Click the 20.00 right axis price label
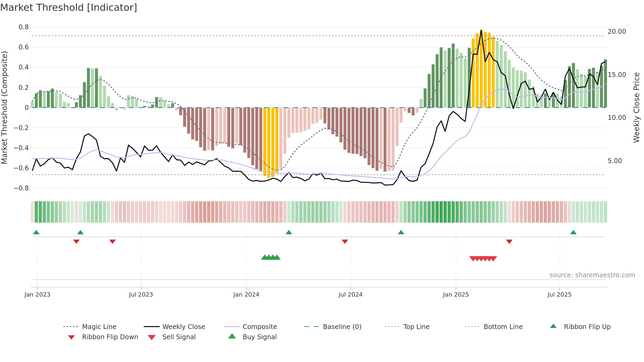This screenshot has width=644, height=362. tap(617, 32)
